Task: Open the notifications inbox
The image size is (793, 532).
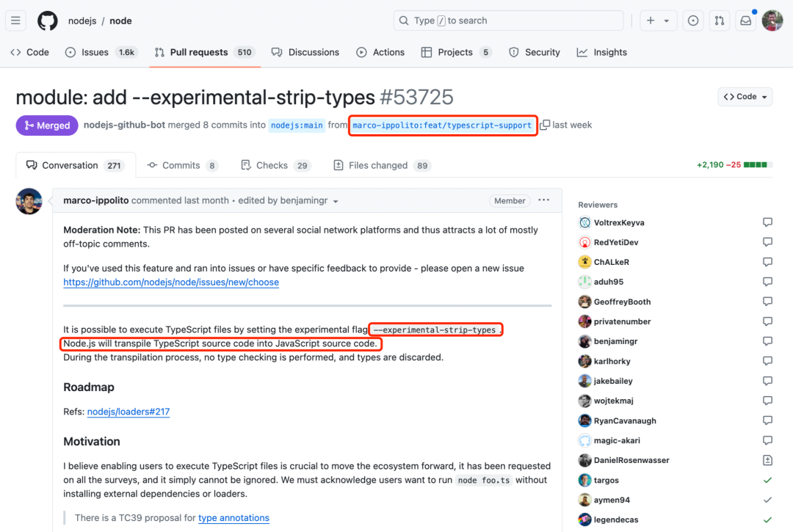Action: (745, 21)
